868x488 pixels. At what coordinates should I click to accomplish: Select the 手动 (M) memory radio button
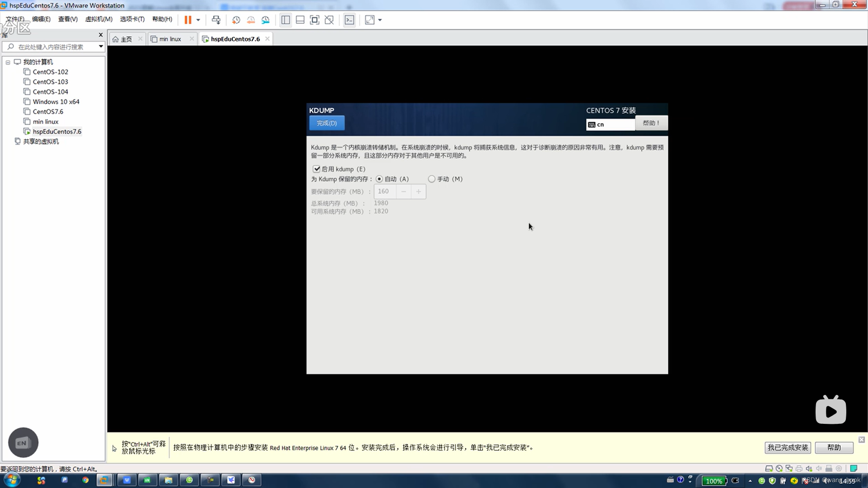click(432, 179)
